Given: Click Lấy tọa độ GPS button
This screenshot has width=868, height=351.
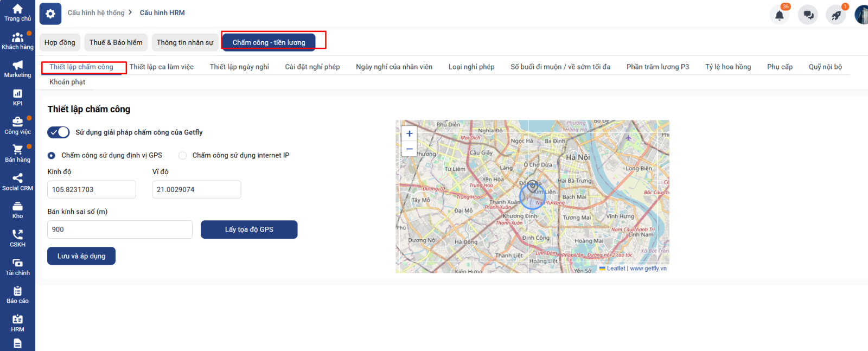Looking at the screenshot, I should click(249, 229).
